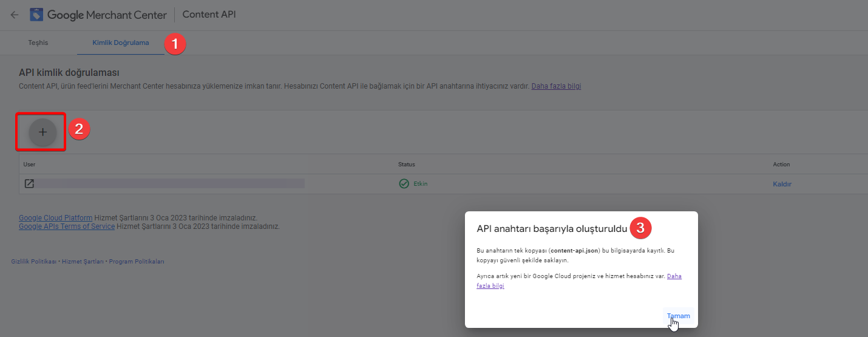Open the Google Merchant Center logo
This screenshot has height=337, width=868.
98,15
